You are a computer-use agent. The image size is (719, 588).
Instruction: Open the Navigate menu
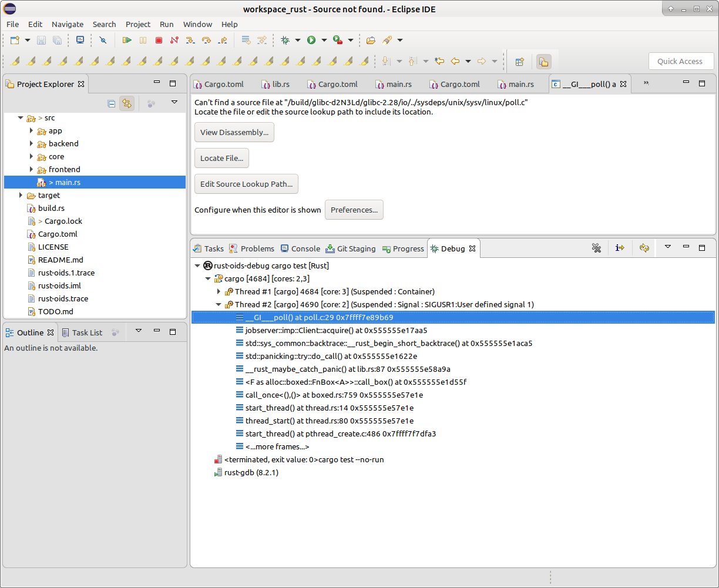point(68,24)
